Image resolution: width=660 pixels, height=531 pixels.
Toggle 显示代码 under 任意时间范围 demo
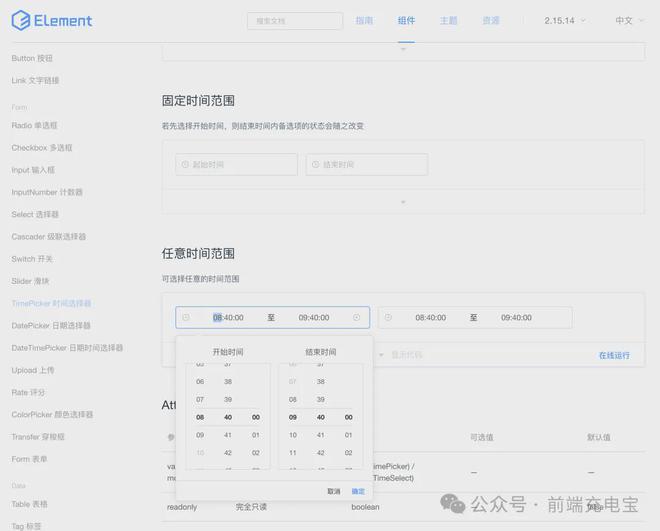(x=401, y=355)
